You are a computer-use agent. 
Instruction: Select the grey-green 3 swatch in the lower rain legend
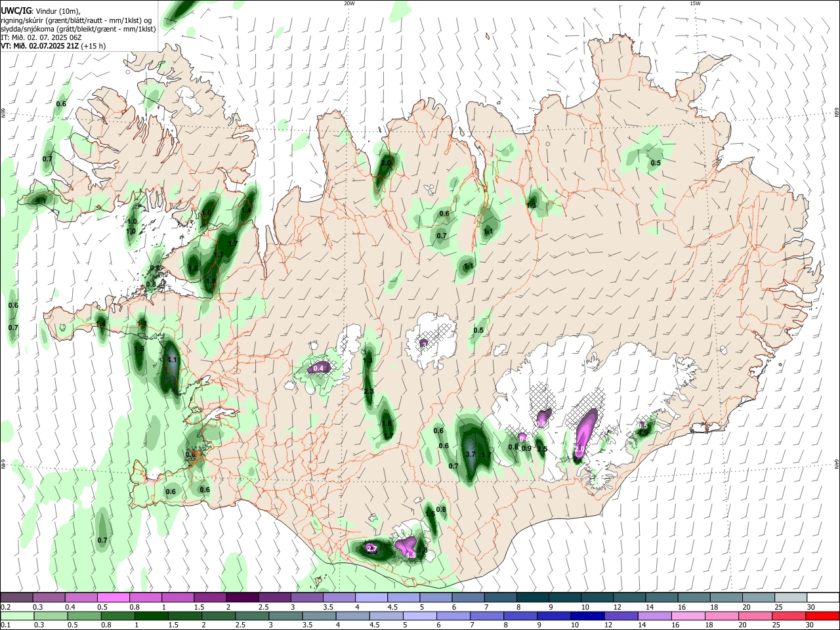285,616
